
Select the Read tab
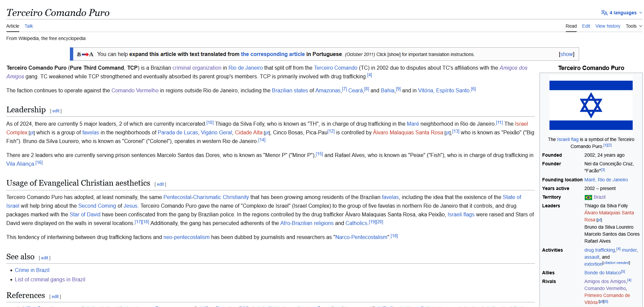point(571,26)
